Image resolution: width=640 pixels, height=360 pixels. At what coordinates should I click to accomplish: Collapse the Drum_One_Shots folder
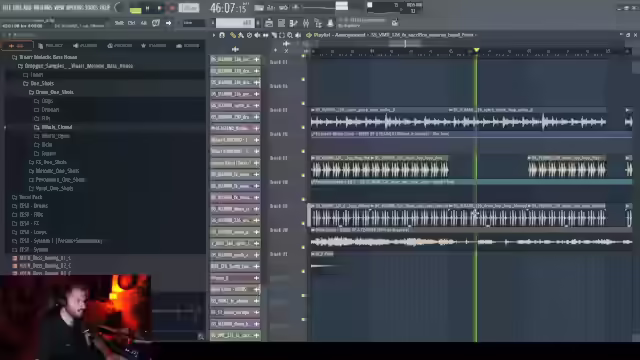click(x=51, y=92)
